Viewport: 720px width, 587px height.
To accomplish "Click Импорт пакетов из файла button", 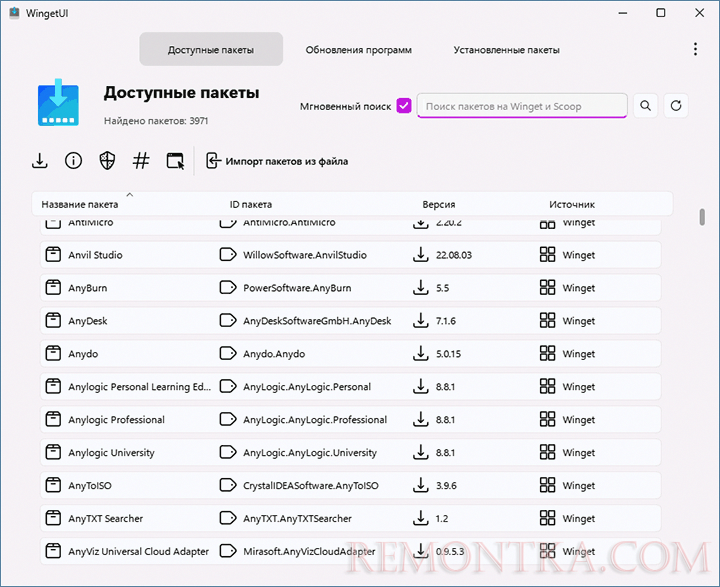I will click(x=277, y=161).
